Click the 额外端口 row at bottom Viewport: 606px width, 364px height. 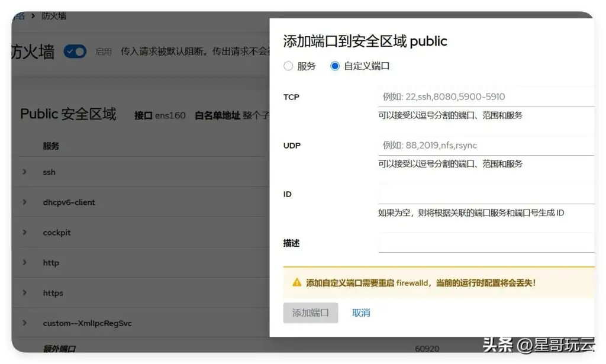[x=60, y=350]
